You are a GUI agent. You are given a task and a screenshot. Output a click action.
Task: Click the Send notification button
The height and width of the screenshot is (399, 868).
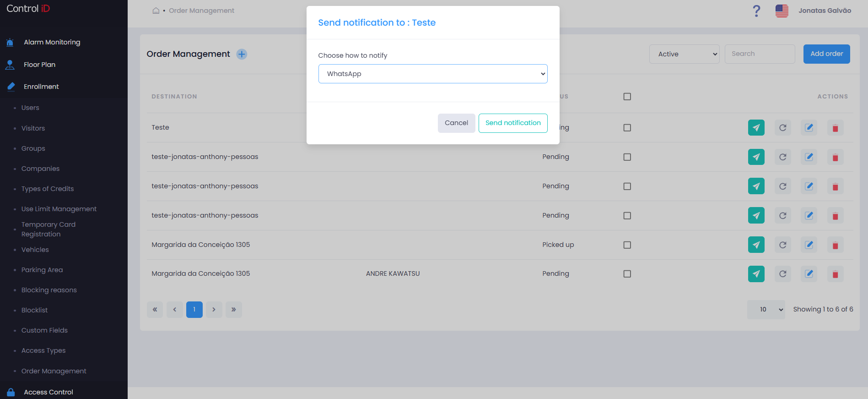click(x=513, y=123)
